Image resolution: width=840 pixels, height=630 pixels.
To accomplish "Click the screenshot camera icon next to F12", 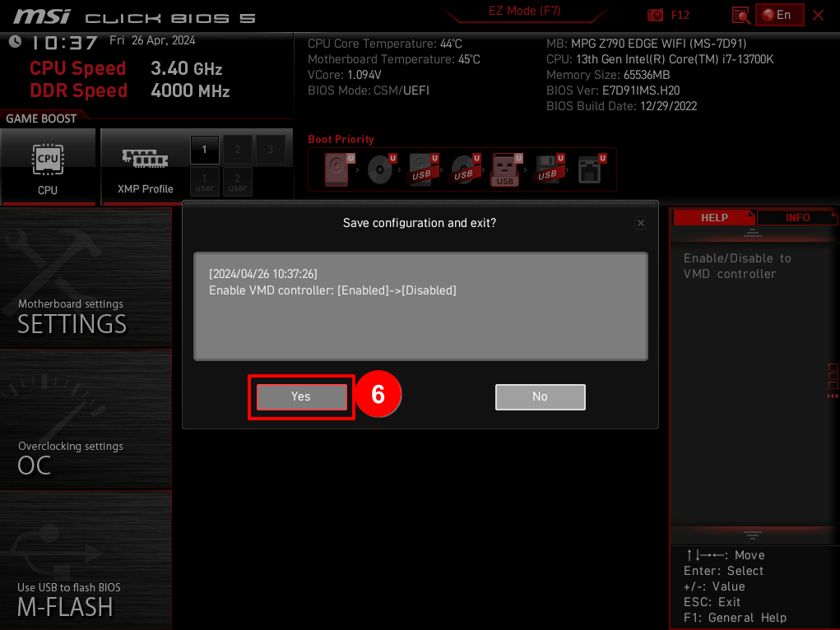I will coord(656,15).
